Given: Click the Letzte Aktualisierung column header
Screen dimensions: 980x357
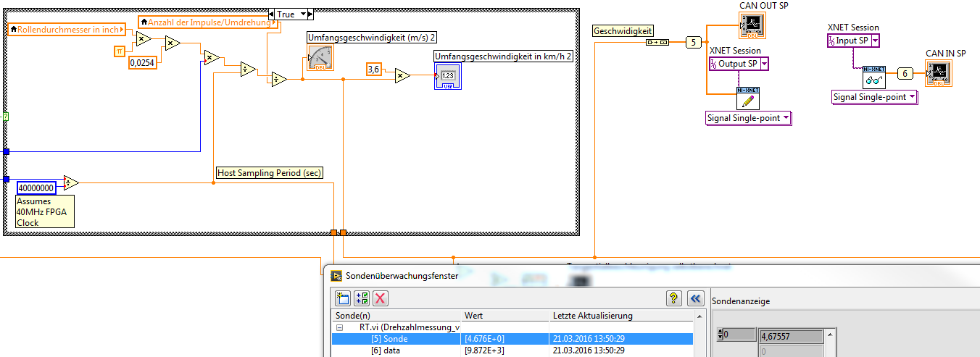Looking at the screenshot, I should 622,316.
